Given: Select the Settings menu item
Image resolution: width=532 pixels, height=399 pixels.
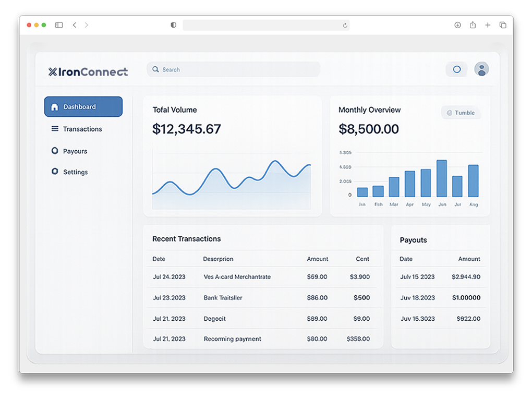Looking at the screenshot, I should 75,172.
